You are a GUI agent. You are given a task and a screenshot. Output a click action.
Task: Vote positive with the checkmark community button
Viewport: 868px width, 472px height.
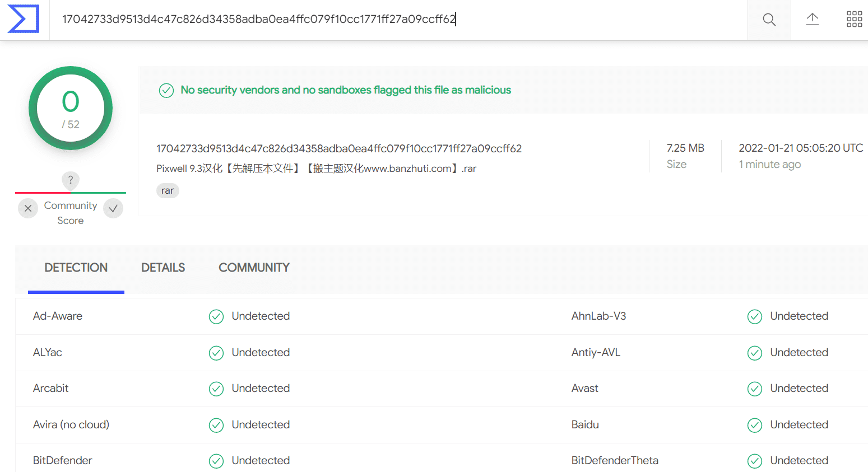[113, 208]
